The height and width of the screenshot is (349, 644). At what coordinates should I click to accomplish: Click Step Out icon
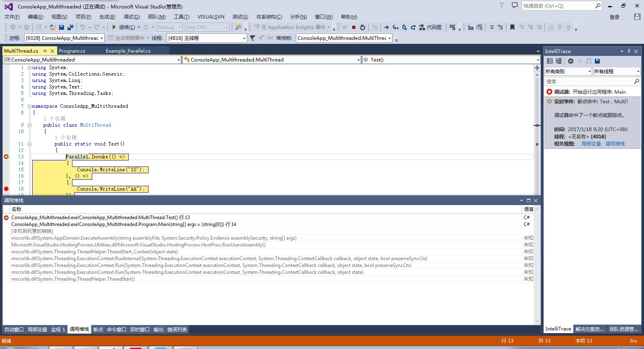click(413, 27)
